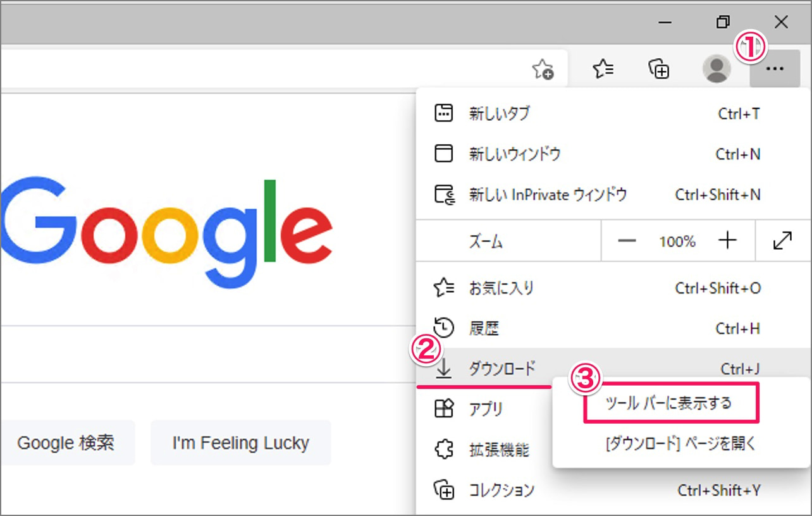Open the アプリ (Apps) menu entry
The height and width of the screenshot is (516, 812).
pos(487,408)
